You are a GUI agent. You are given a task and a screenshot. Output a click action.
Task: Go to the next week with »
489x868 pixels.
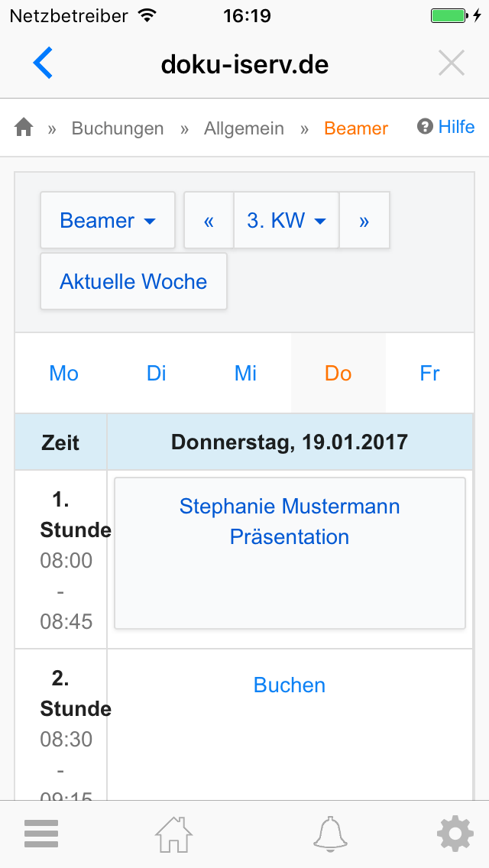[x=364, y=220]
